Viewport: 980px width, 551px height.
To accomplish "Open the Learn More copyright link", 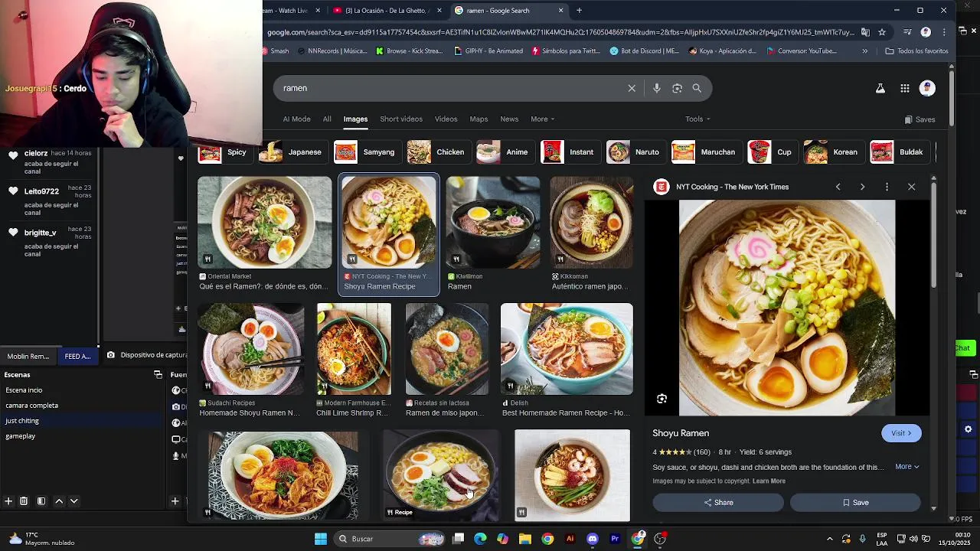I will click(769, 481).
